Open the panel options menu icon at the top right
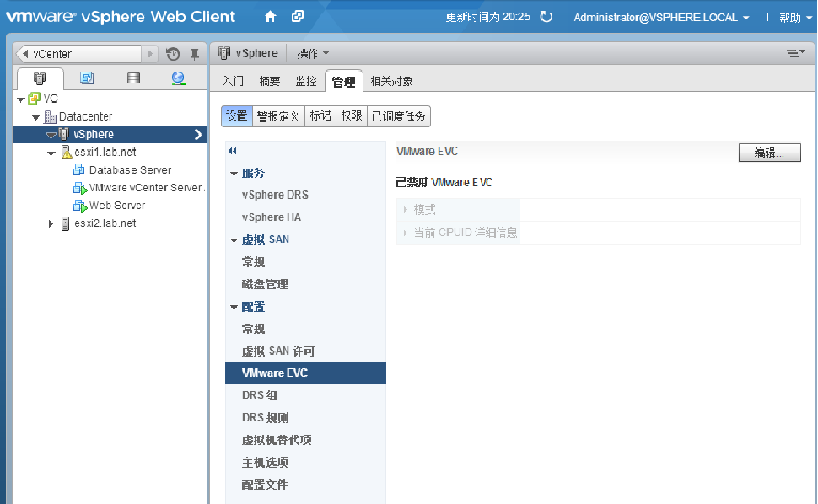This screenshot has height=504, width=818. click(x=795, y=53)
